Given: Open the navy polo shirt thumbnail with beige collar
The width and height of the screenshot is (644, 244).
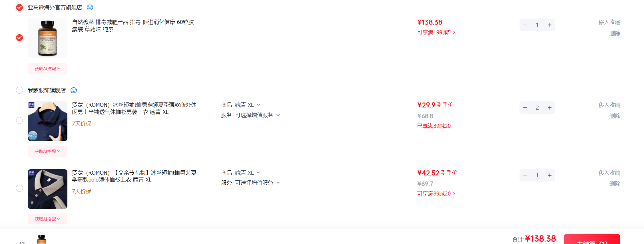Looking at the screenshot, I should 47,189.
